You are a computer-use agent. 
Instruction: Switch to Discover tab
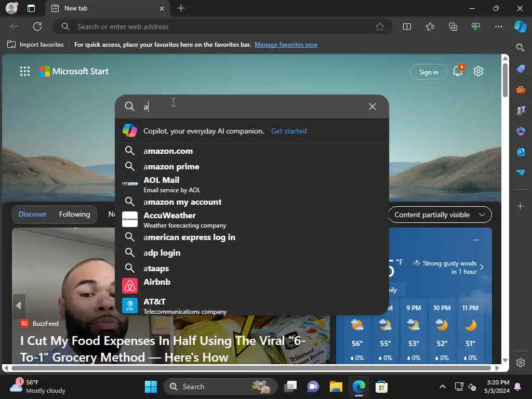[x=32, y=215]
